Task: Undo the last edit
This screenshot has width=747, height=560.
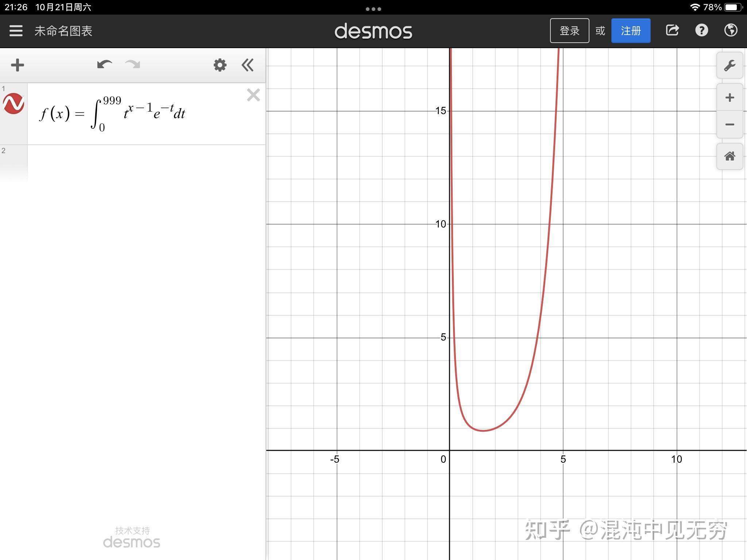Action: coord(104,65)
